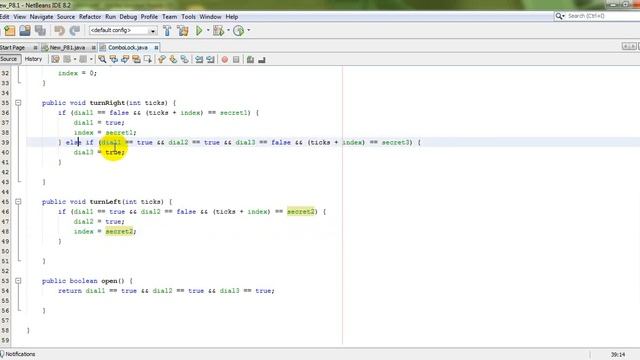This screenshot has width=640, height=360.
Task: Open the Team menu
Action: point(169,17)
